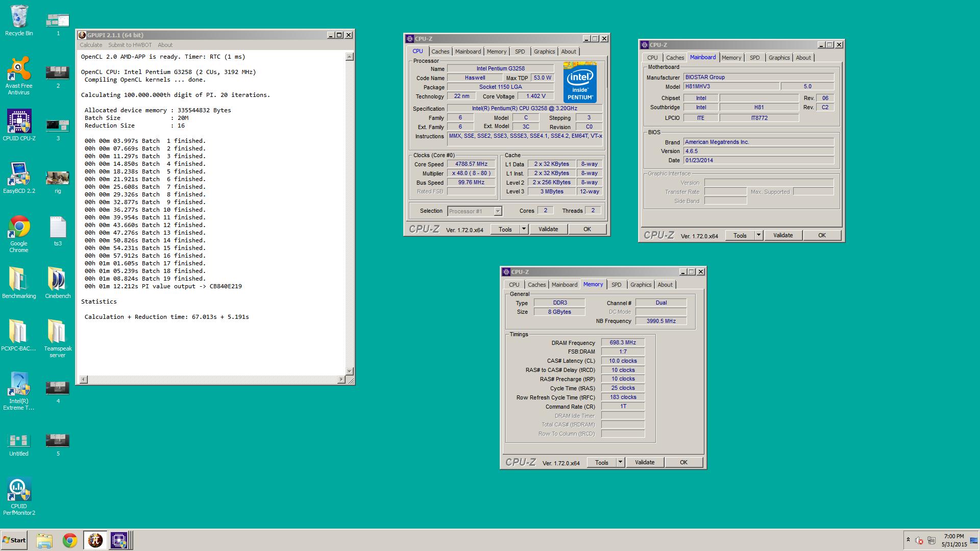Launch Intel Extreme Tuning shortcut
The width and height of the screenshot is (980, 551).
[x=19, y=391]
